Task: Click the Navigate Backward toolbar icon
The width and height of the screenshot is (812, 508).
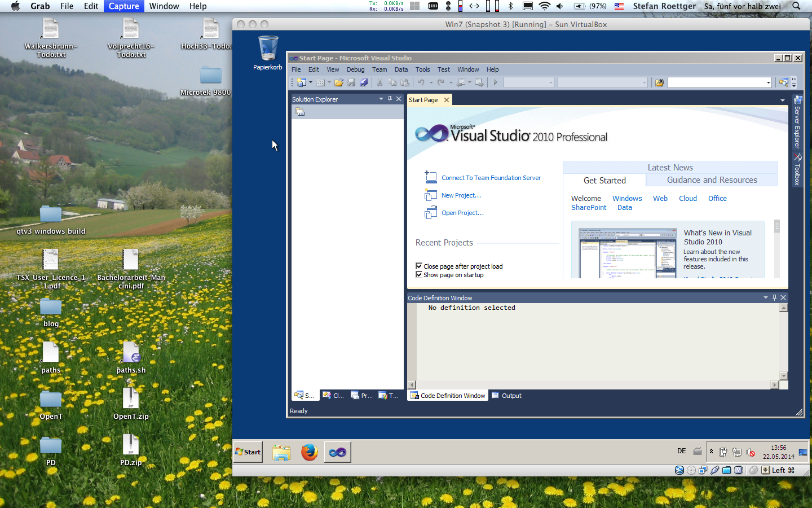Action: point(460,82)
